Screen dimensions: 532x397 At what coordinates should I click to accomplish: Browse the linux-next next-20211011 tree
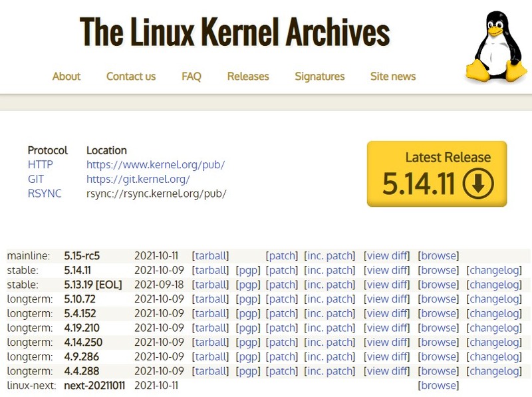tap(438, 386)
